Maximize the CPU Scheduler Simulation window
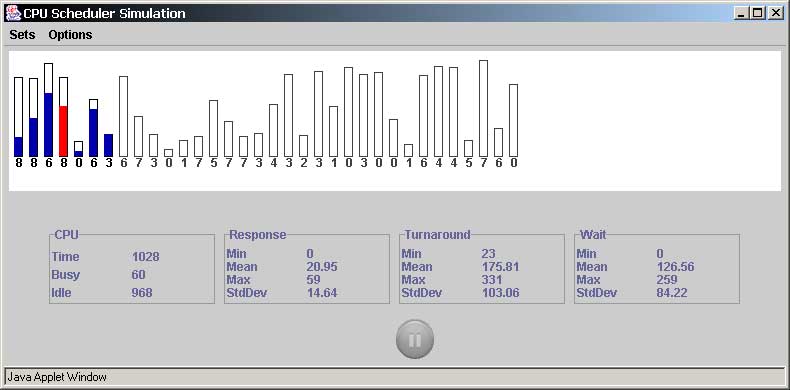This screenshot has height=390, width=790. point(757,14)
